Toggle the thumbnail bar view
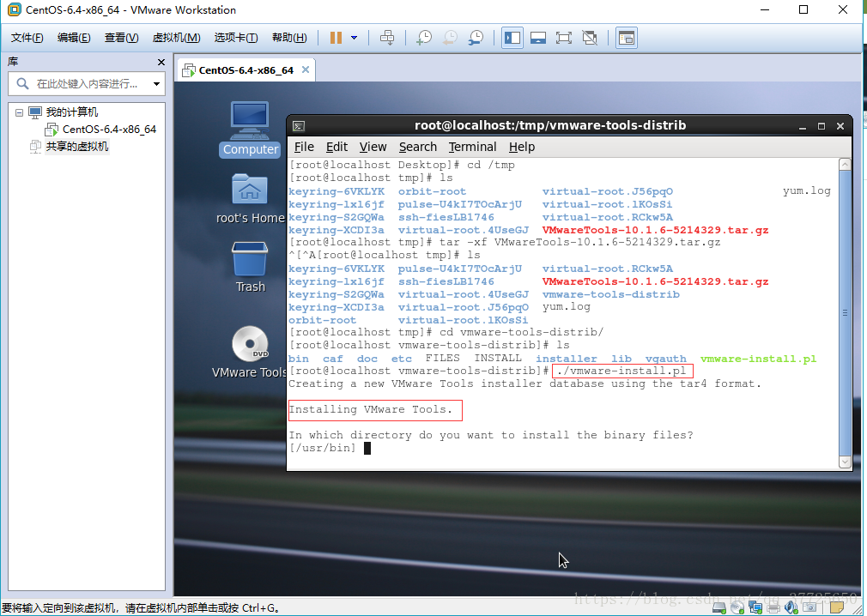The height and width of the screenshot is (616, 867). pyautogui.click(x=538, y=38)
